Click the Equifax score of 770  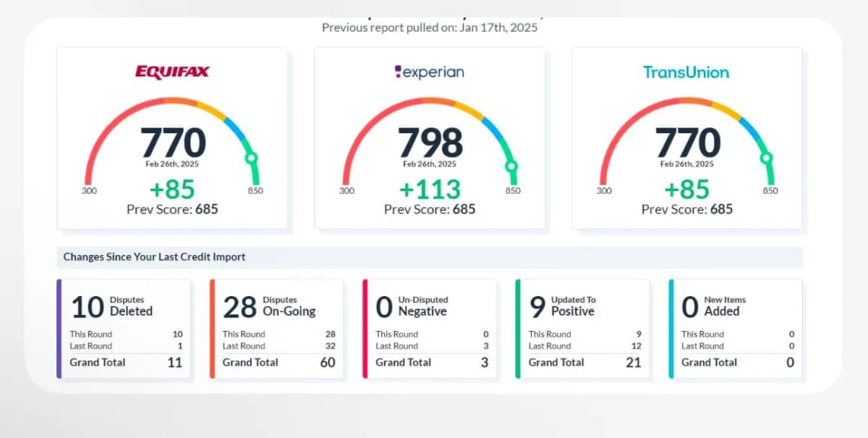[173, 143]
